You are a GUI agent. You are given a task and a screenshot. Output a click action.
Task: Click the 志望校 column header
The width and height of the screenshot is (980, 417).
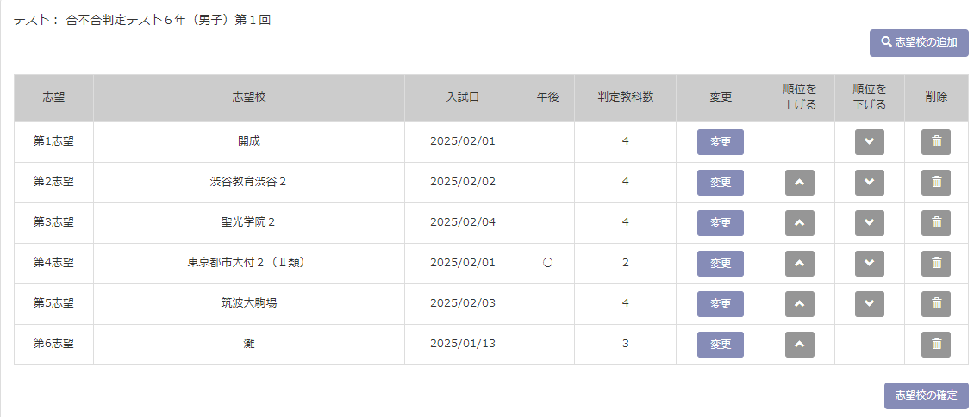tap(249, 97)
